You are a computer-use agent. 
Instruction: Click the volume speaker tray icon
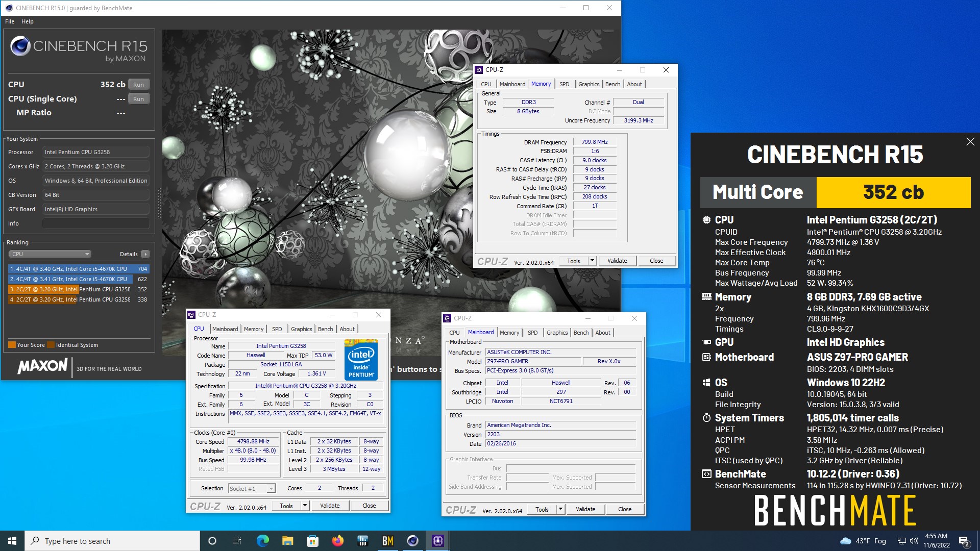pyautogui.click(x=914, y=541)
